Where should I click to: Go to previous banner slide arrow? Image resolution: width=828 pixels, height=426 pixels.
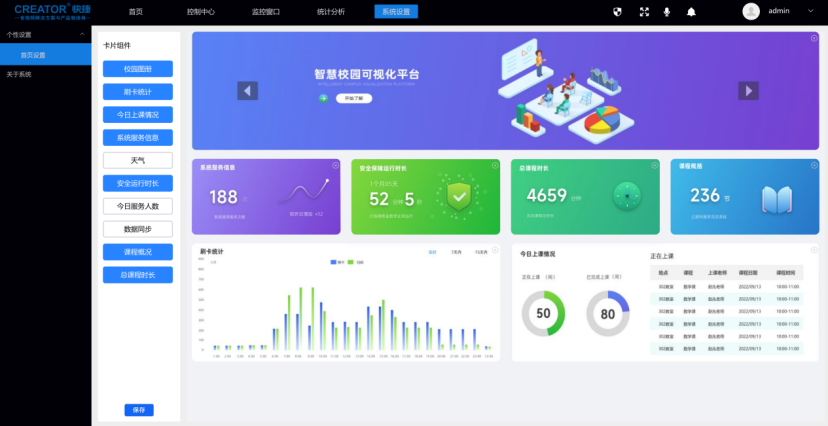(247, 91)
